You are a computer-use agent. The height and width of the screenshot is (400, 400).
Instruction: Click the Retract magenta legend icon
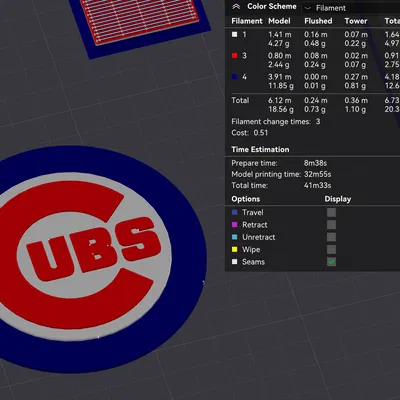tap(235, 225)
